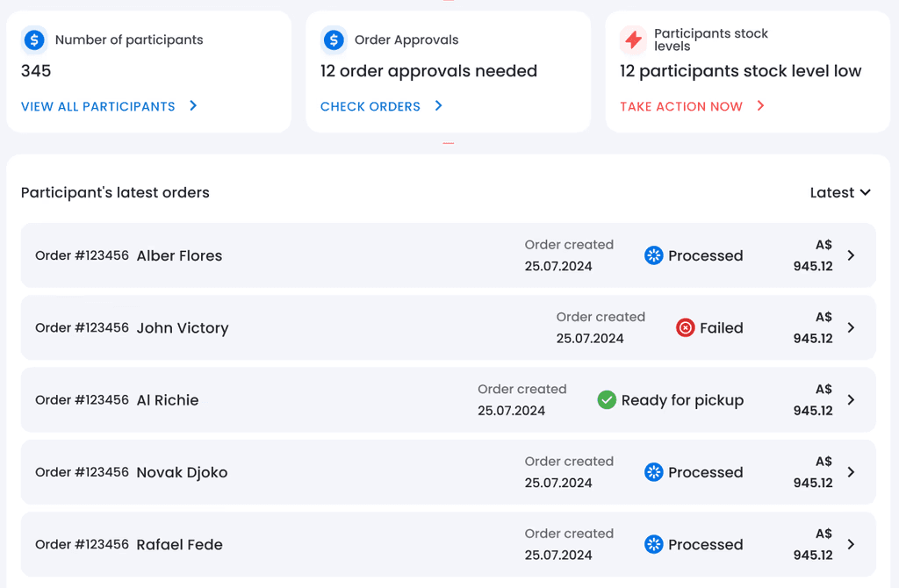Open the Latest sort dropdown
Screen dimensions: 899x588
click(840, 192)
